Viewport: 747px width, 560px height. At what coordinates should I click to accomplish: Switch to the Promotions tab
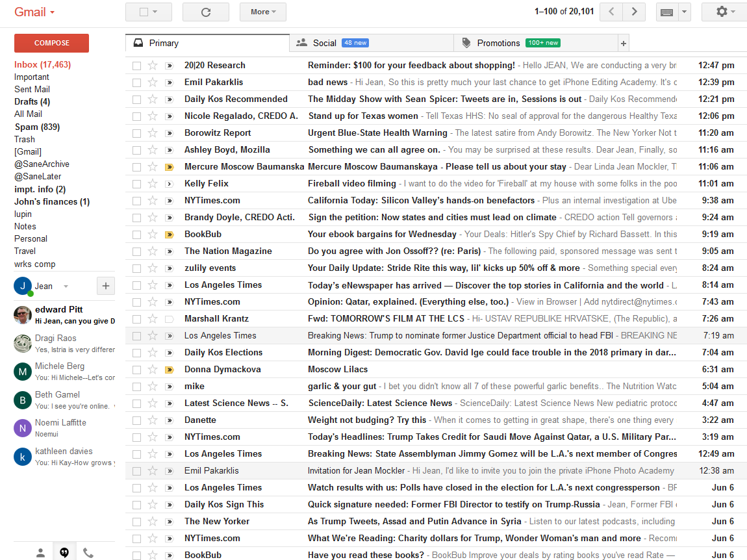click(x=535, y=44)
